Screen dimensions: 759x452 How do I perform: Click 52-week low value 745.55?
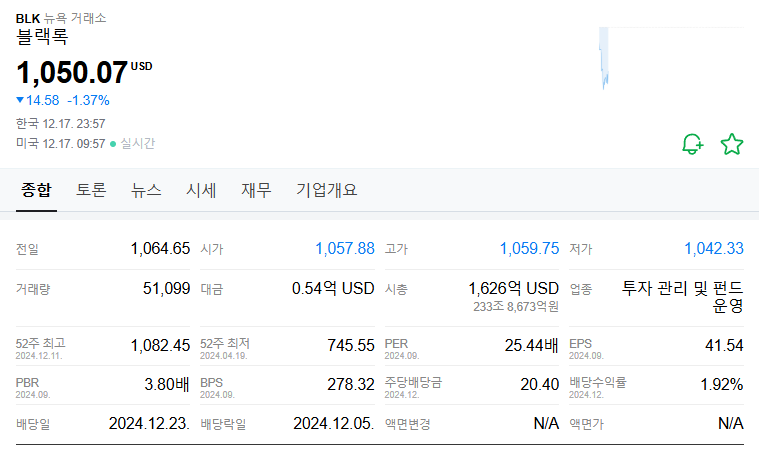[x=351, y=346]
